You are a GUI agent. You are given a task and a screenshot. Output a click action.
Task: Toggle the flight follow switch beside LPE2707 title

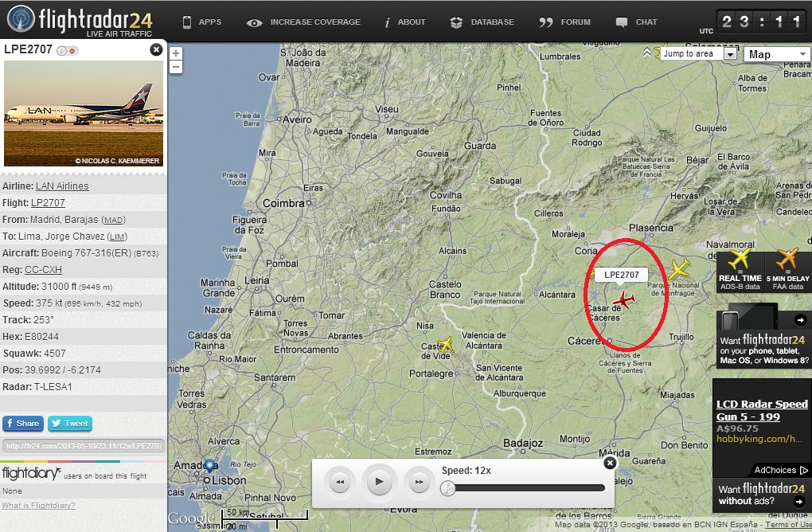[68, 51]
